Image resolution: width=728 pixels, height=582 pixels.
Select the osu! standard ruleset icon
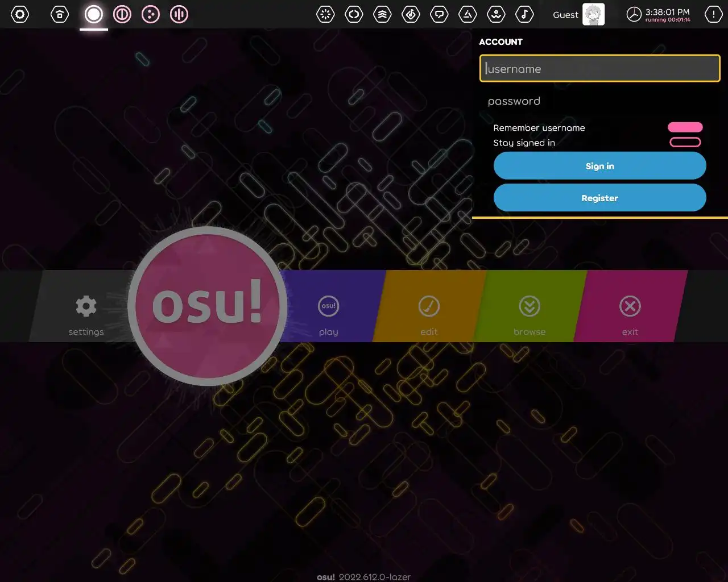(x=94, y=14)
